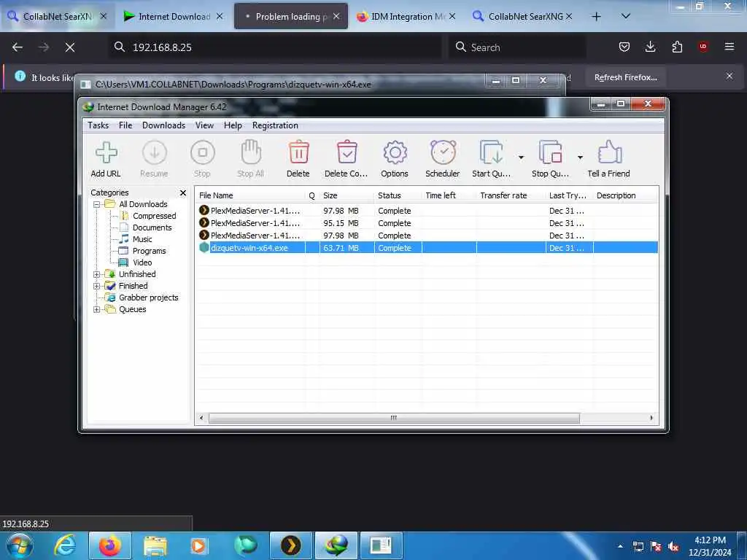Select the Compressed category
The height and width of the screenshot is (560, 747).
(154, 216)
